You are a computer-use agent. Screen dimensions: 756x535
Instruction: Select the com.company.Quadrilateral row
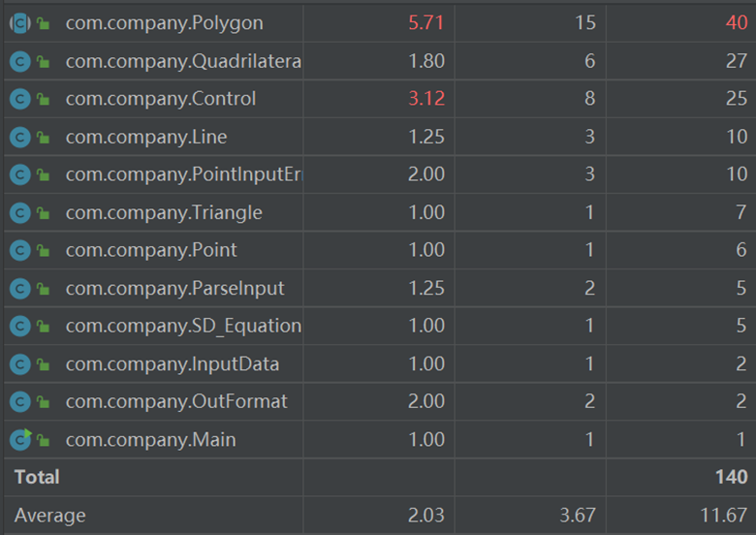point(183,61)
